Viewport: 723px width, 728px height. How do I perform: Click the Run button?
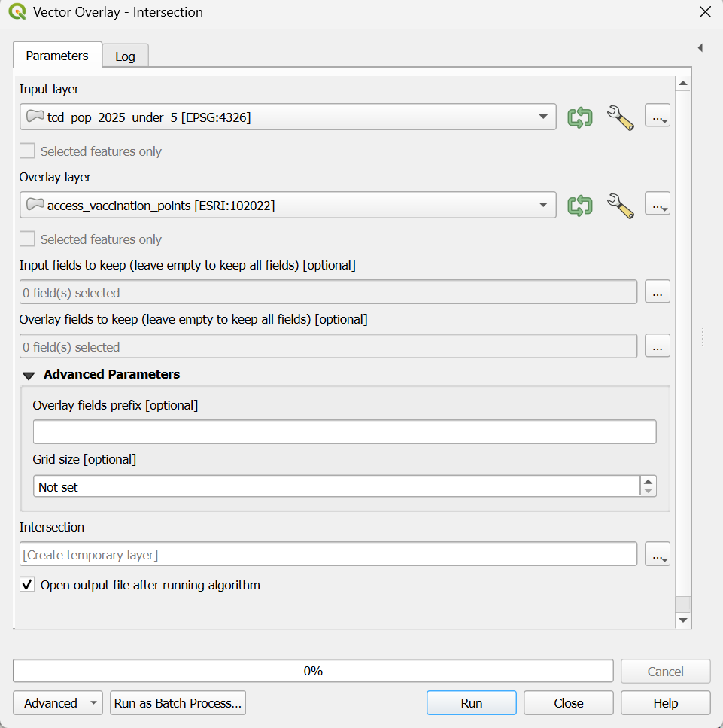click(x=471, y=703)
